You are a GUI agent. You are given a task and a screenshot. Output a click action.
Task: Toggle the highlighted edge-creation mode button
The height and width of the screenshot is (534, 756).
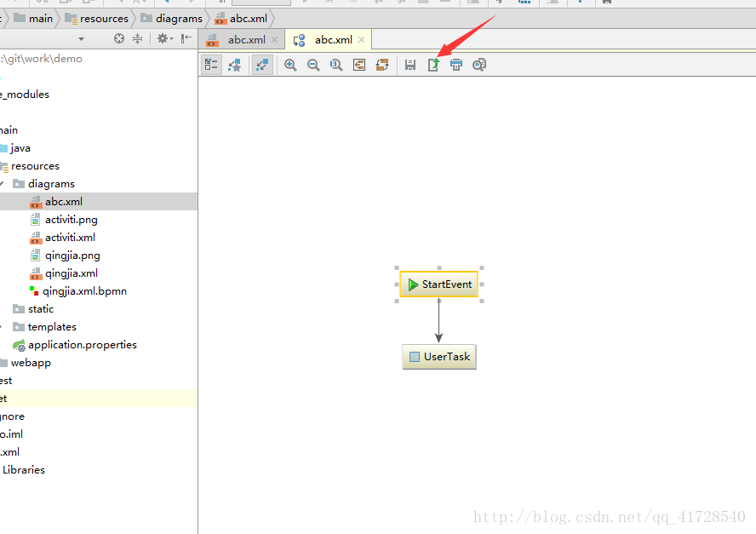pos(262,65)
